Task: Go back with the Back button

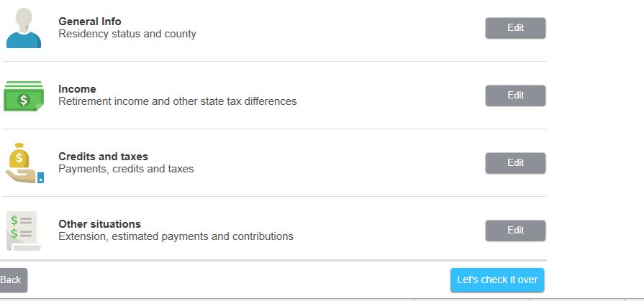Action: (12, 279)
